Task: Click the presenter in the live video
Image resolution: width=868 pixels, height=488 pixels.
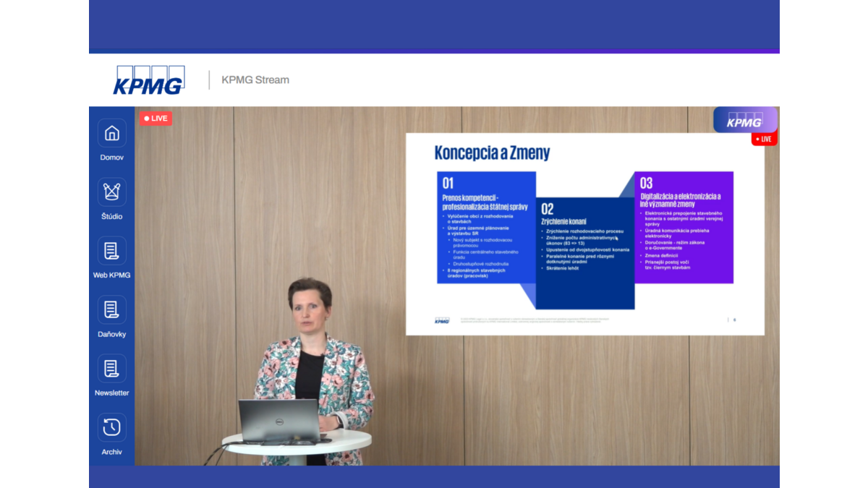Action: [x=311, y=347]
